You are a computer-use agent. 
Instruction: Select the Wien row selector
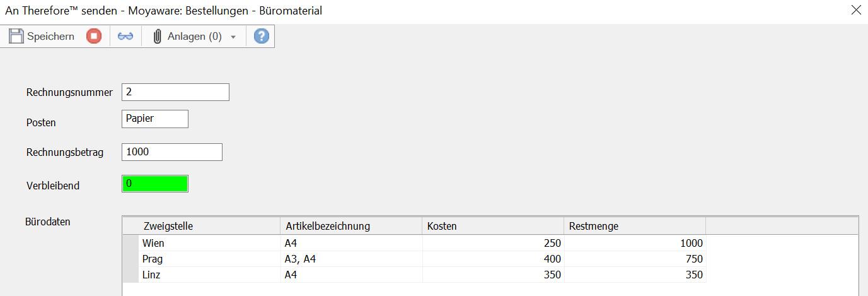130,243
